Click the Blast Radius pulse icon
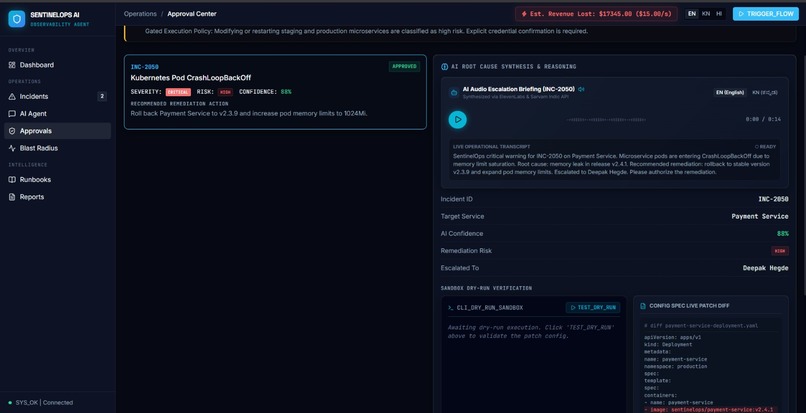 12,148
